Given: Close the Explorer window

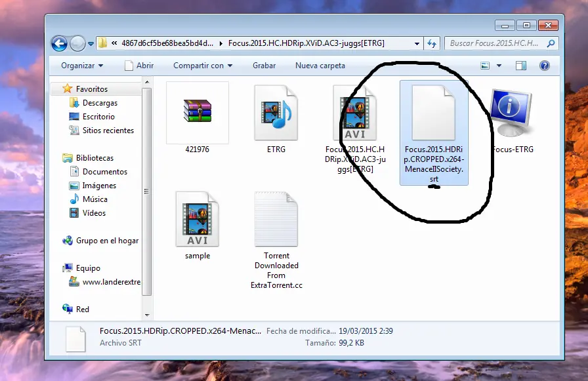Looking at the screenshot, I should [x=548, y=26].
